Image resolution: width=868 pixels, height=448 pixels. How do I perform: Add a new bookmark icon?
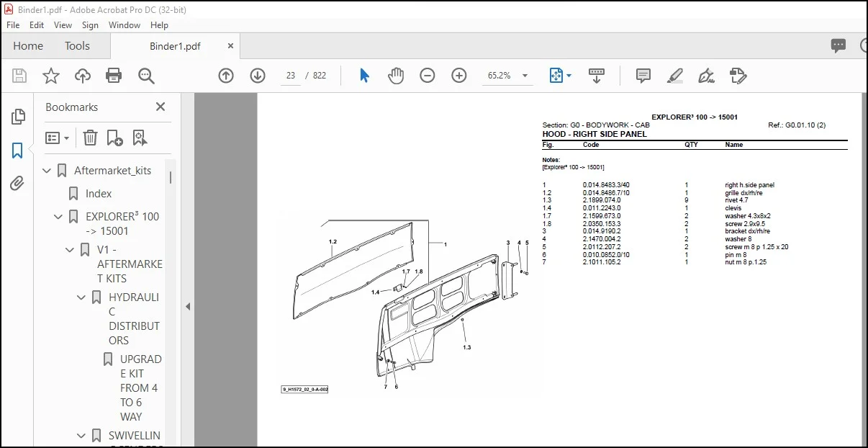tap(114, 138)
